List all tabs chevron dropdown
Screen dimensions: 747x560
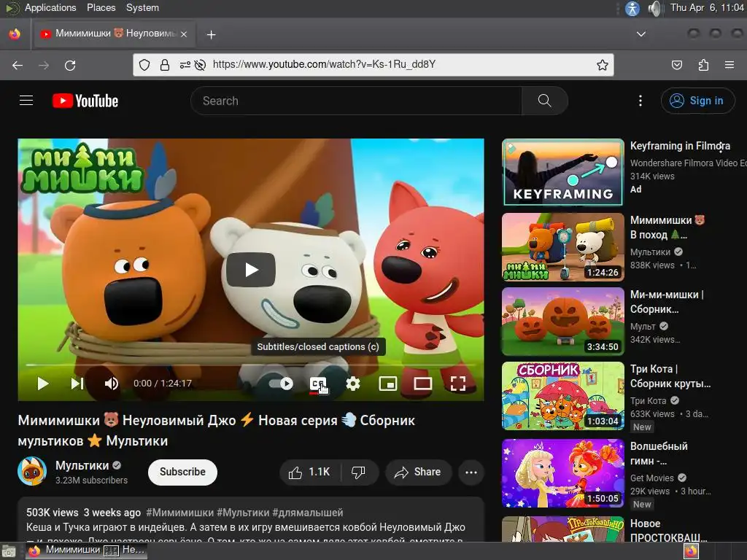tap(641, 34)
